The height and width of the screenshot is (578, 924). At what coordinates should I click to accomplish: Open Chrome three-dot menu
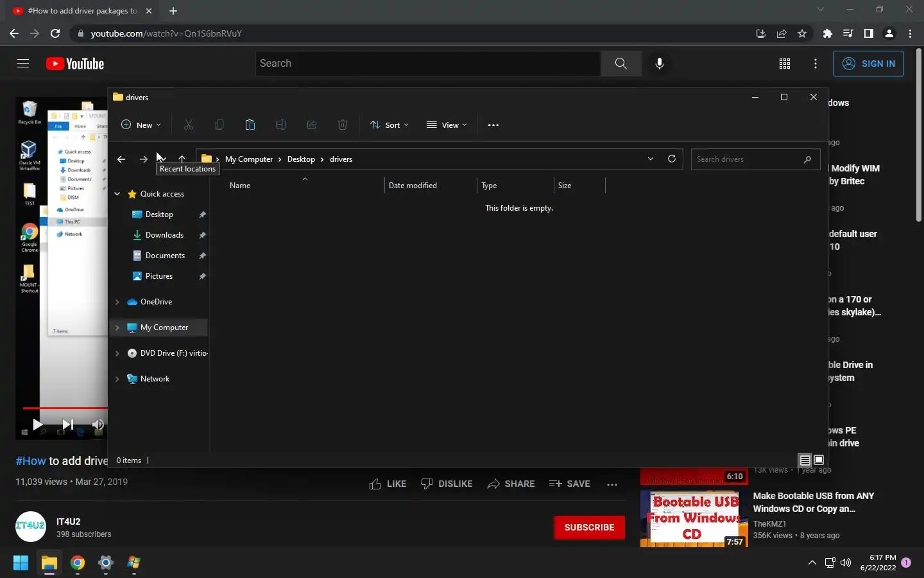pyautogui.click(x=910, y=33)
